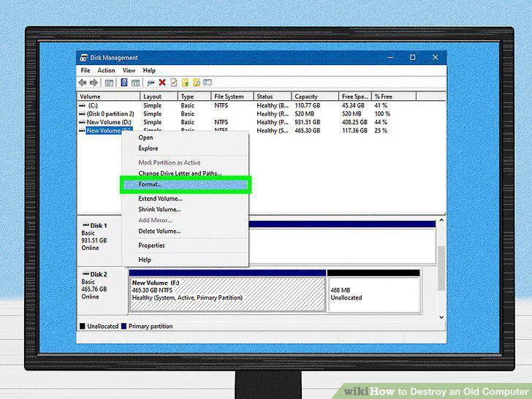Select Delete Volume... from the context menu
The width and height of the screenshot is (532, 399).
(x=159, y=231)
